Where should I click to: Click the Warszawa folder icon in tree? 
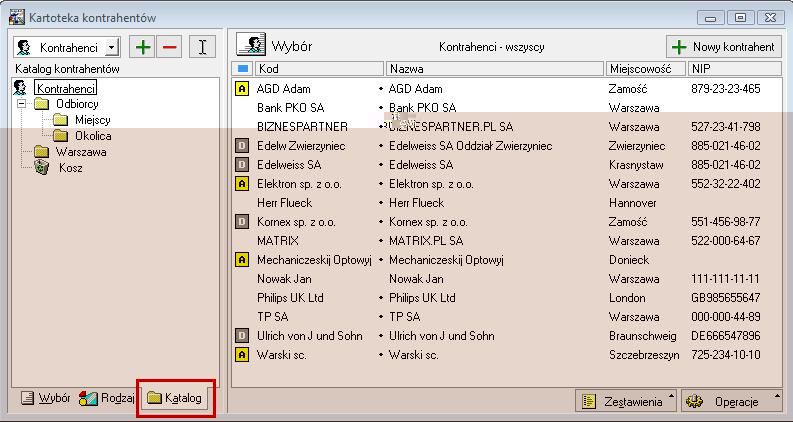[41, 152]
